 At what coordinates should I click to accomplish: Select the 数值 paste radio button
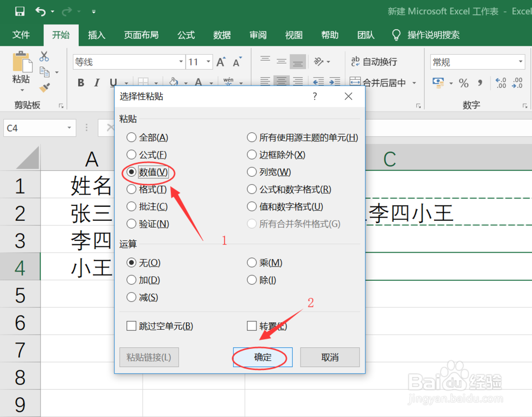pyautogui.click(x=130, y=172)
